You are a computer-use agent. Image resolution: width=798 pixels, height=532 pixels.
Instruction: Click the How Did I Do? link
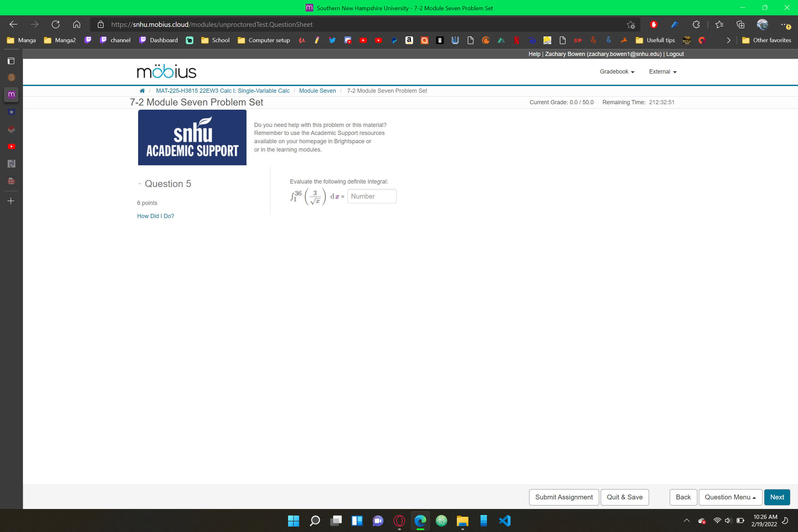155,216
